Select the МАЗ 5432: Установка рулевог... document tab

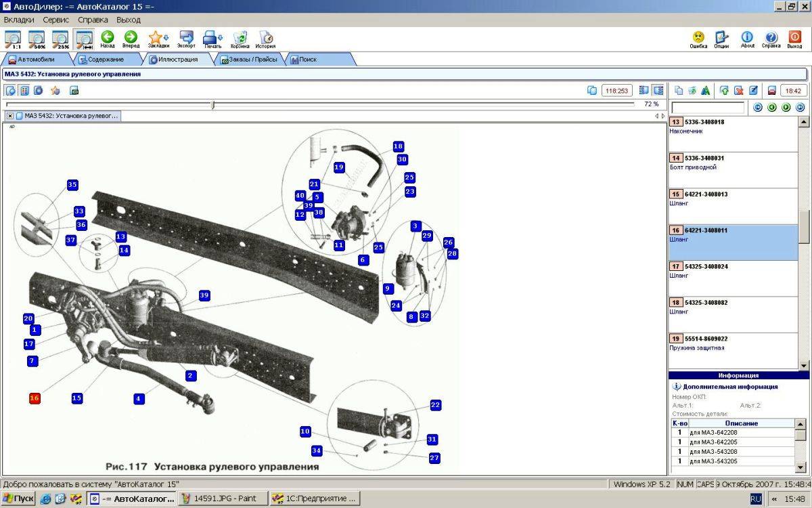[x=67, y=116]
